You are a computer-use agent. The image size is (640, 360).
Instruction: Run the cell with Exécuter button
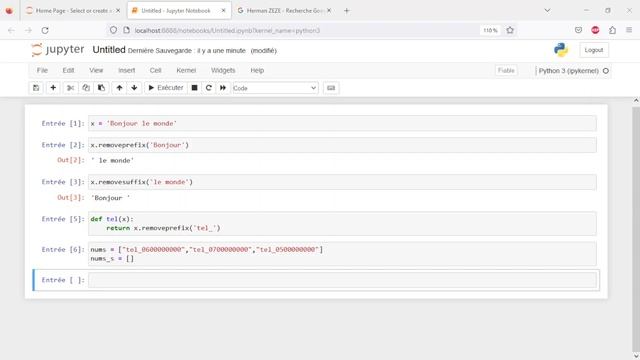click(165, 88)
